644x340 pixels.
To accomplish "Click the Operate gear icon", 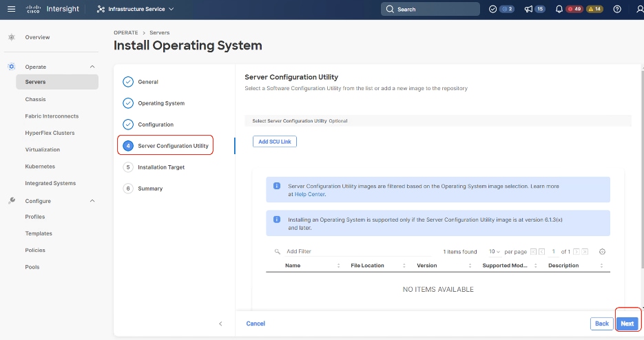I will (x=12, y=67).
